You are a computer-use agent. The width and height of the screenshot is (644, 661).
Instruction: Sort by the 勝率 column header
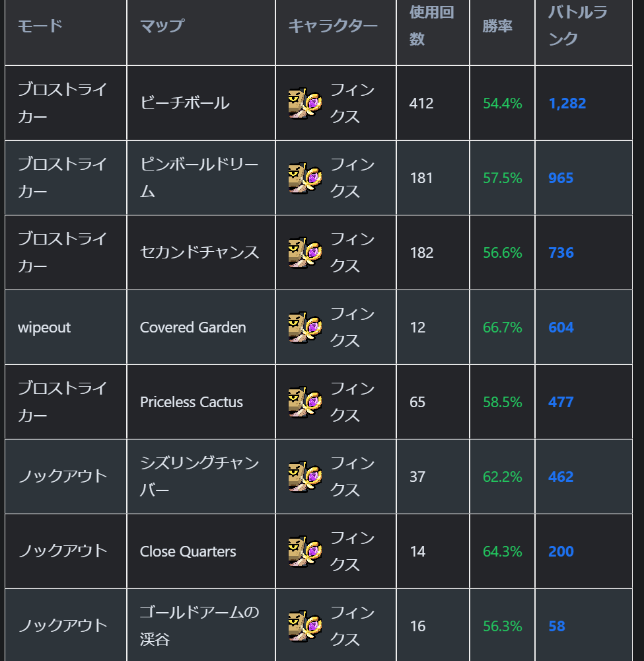(497, 26)
